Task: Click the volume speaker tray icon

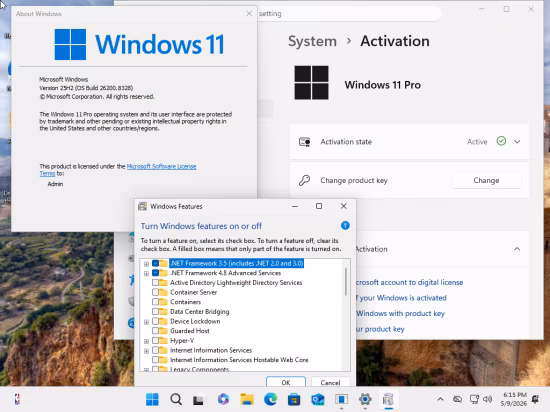Action: coord(488,399)
